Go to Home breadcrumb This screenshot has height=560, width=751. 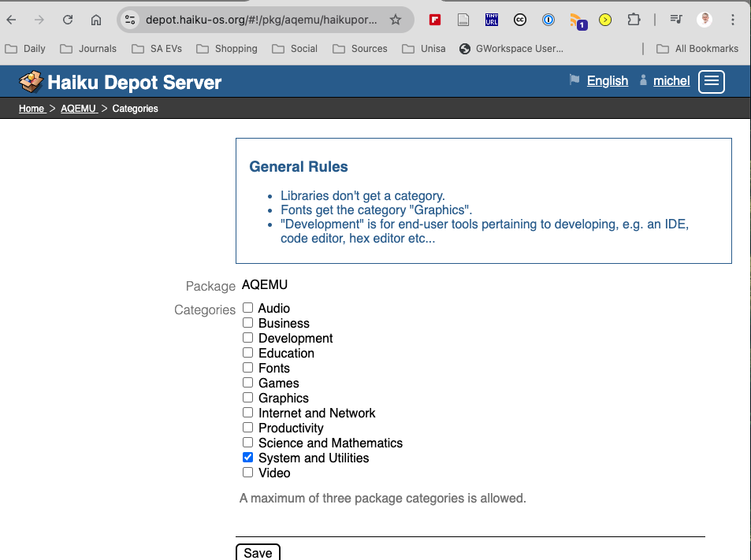pos(32,109)
